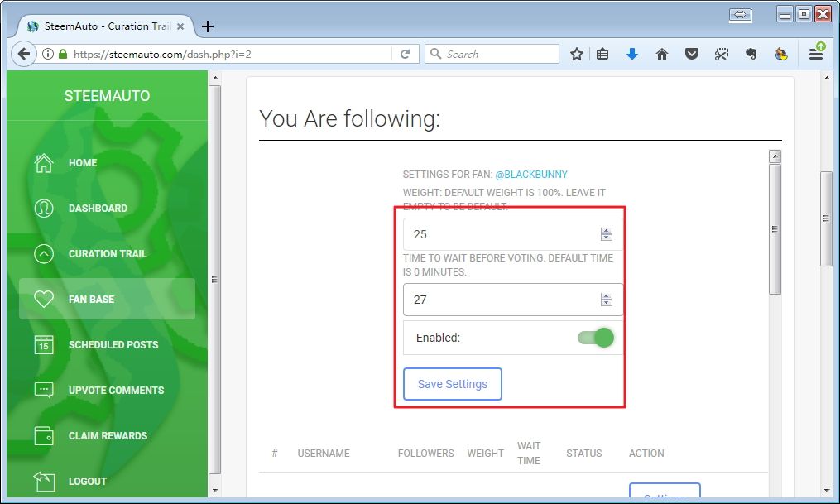
Task: Open Upvote Comments in the sidebar
Action: pyautogui.click(x=107, y=390)
